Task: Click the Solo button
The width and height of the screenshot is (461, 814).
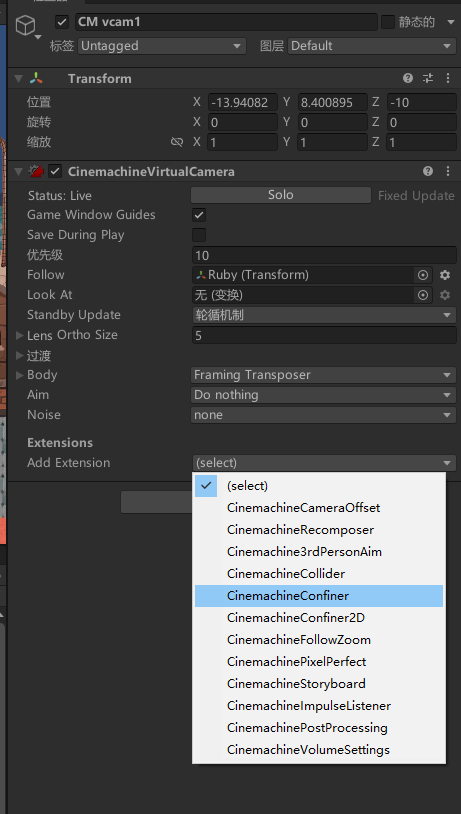Action: coord(281,195)
